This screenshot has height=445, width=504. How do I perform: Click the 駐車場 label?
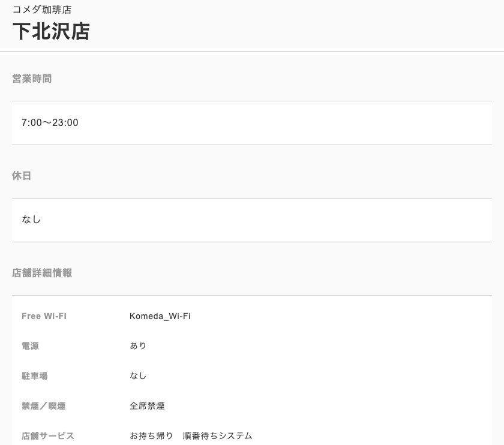(x=35, y=376)
